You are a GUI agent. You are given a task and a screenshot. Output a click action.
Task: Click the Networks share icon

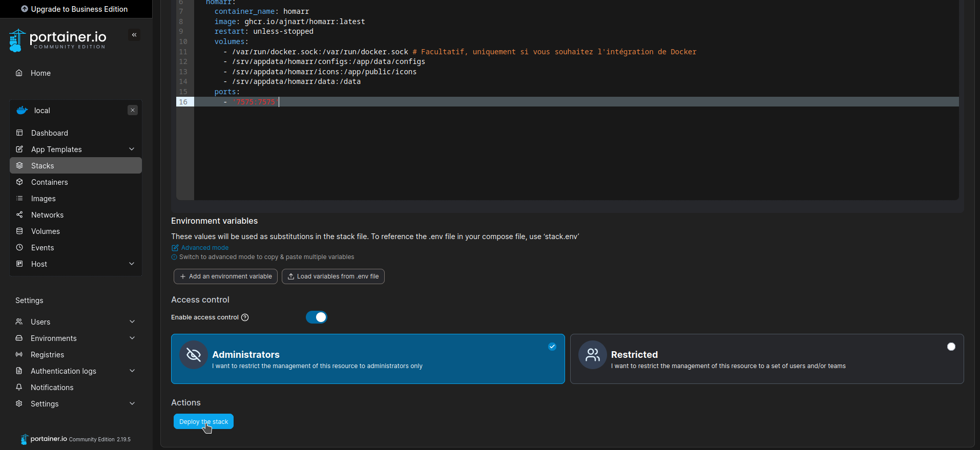pyautogui.click(x=19, y=215)
